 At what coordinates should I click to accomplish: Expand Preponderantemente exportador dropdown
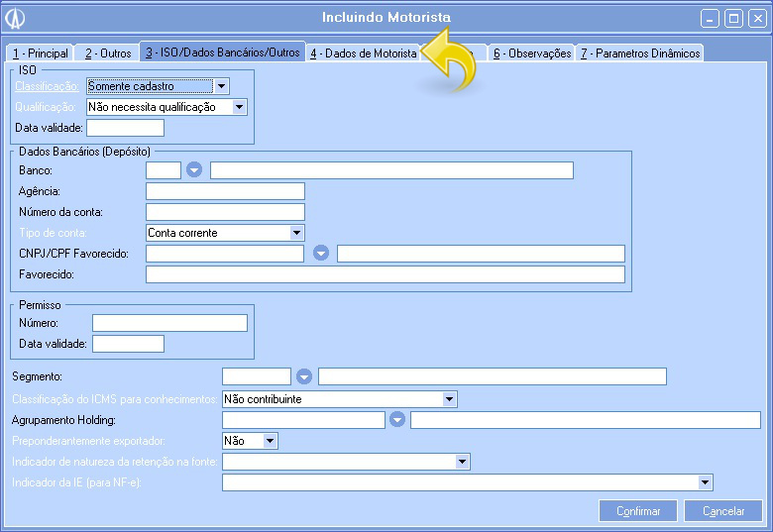pos(271,441)
